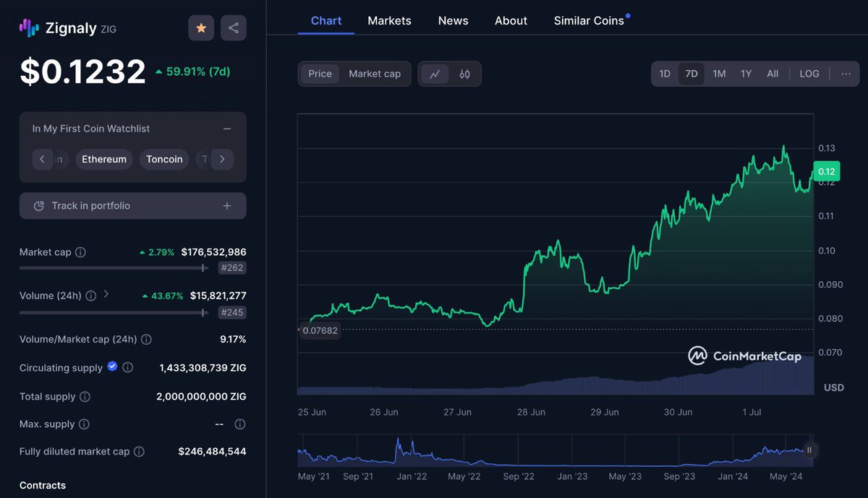This screenshot has height=498, width=868.
Task: Select the All time range
Action: pyautogui.click(x=773, y=74)
